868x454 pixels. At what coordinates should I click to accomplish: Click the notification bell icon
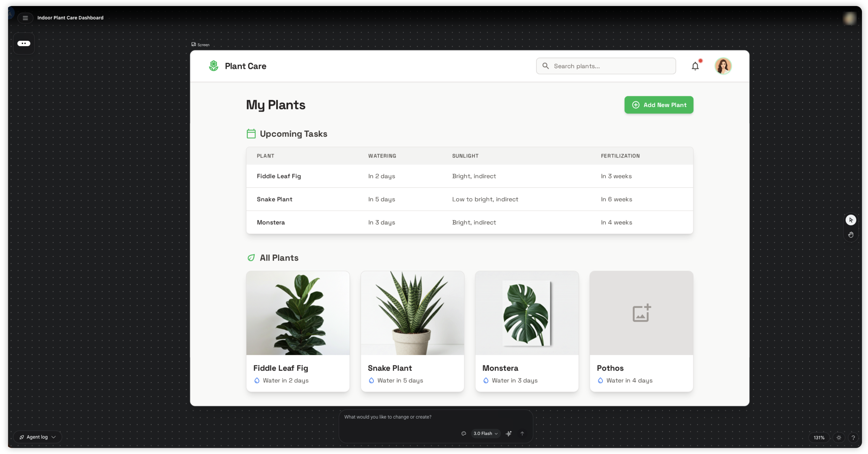click(695, 66)
